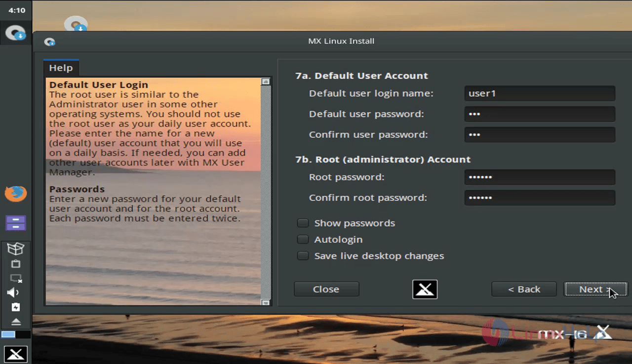Enable the Show passwords checkbox
This screenshot has width=632, height=364.
pos(303,223)
